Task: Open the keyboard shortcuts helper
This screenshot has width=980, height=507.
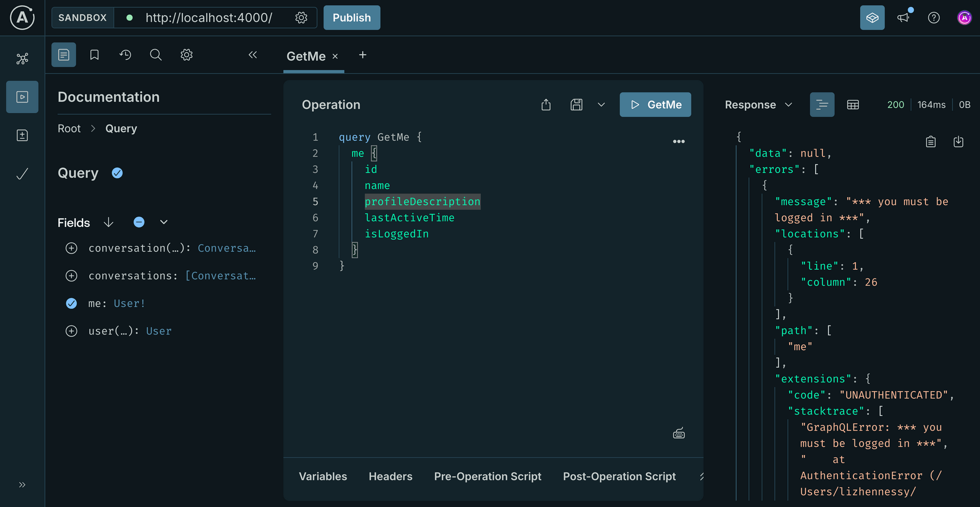Action: tap(679, 433)
